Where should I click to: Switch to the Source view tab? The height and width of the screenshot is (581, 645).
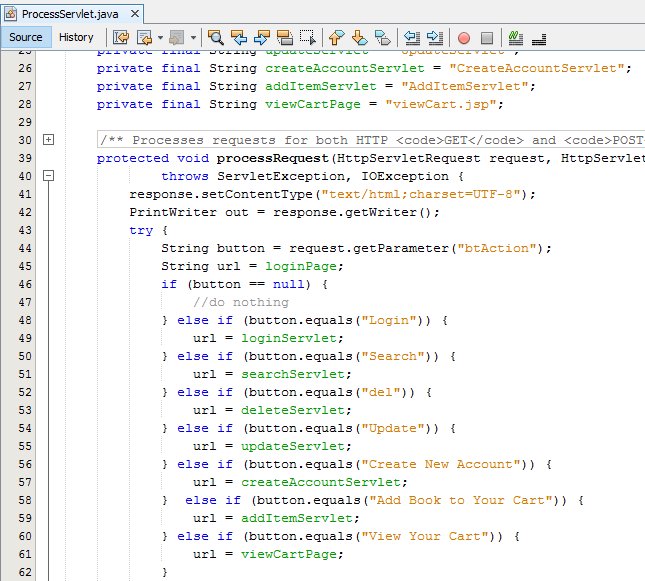point(26,37)
